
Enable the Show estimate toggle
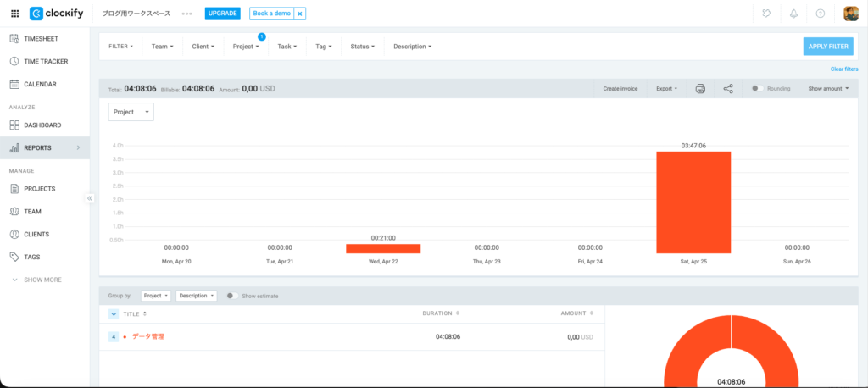click(x=231, y=296)
